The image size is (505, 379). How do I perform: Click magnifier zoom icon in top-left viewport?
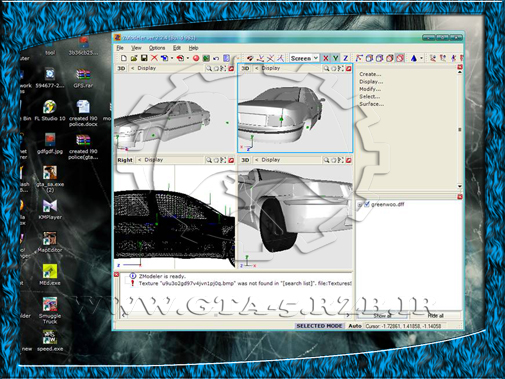tap(209, 68)
